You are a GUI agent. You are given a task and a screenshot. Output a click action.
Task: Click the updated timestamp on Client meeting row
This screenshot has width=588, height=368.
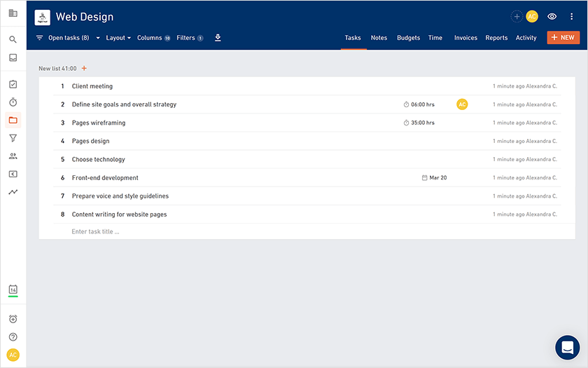524,86
